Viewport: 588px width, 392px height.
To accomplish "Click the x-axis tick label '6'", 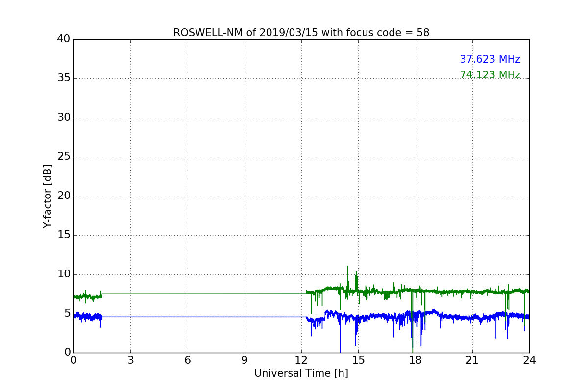I will (187, 360).
